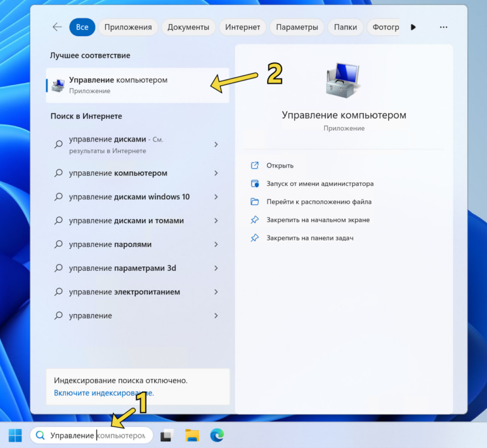
Task: Select управление дисками и томами text
Action: [x=126, y=221]
